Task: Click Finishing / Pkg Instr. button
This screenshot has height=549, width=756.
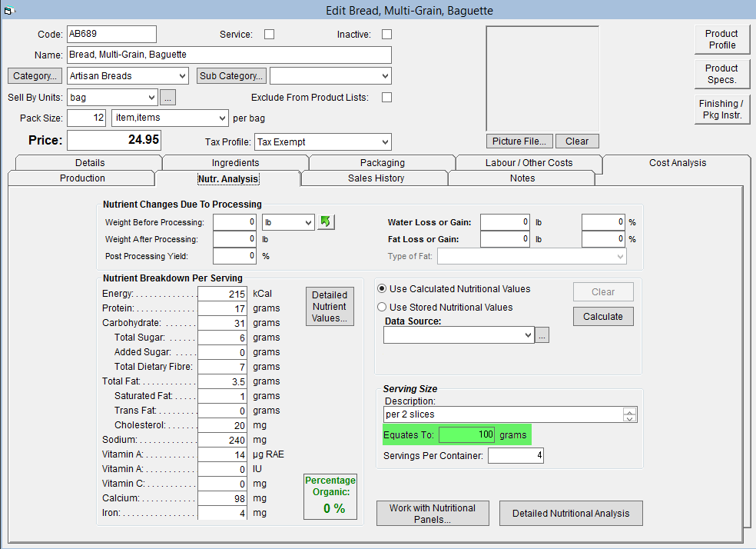Action: (x=721, y=109)
